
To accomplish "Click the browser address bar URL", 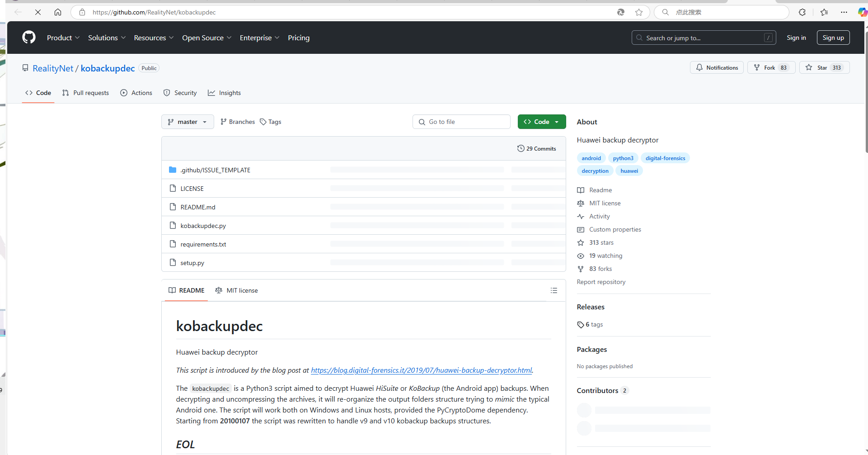I will 154,12.
